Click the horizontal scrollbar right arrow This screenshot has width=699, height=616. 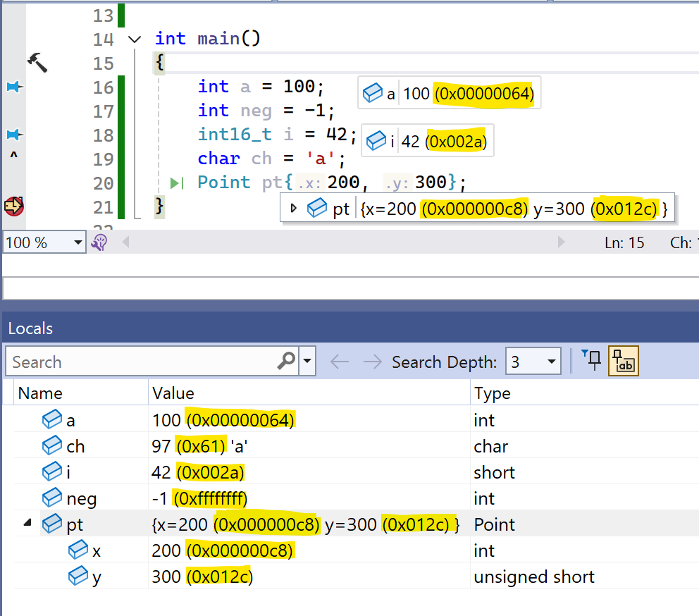tap(562, 242)
